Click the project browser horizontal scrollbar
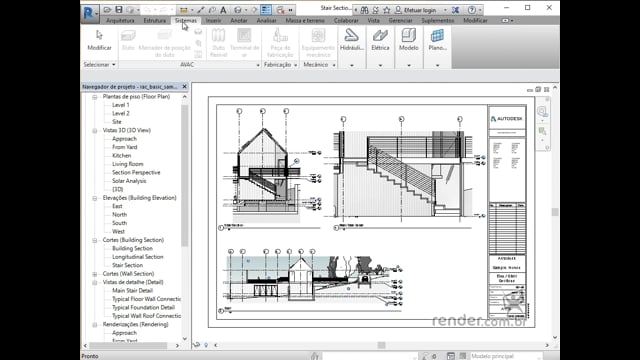 click(x=128, y=345)
